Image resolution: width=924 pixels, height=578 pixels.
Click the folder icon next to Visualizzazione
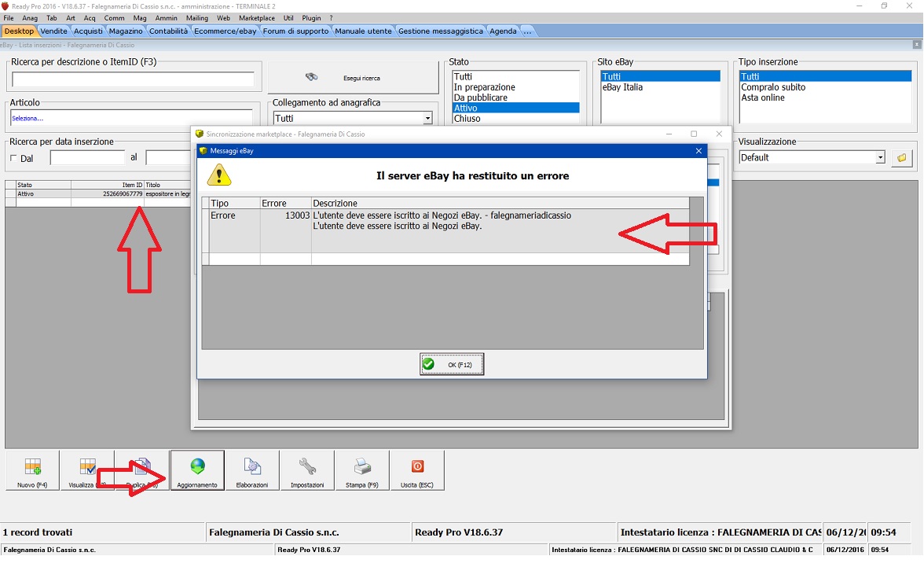pos(902,158)
